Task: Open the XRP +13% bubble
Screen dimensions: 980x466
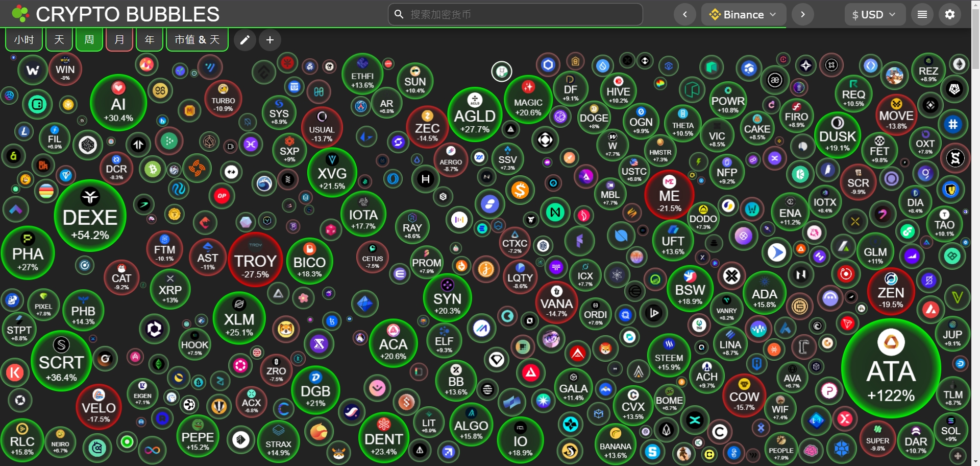Action: click(x=170, y=289)
